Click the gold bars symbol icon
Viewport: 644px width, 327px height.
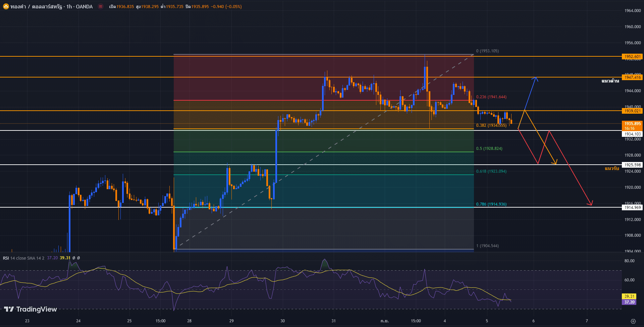click(x=6, y=6)
